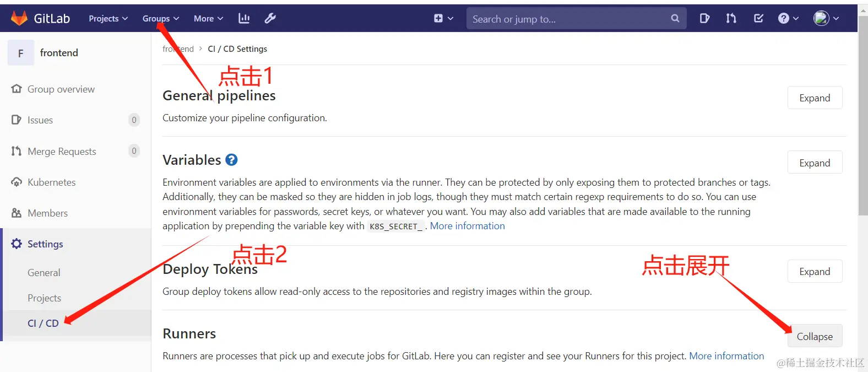Open the More dropdown in navbar
This screenshot has width=868, height=372.
[208, 18]
